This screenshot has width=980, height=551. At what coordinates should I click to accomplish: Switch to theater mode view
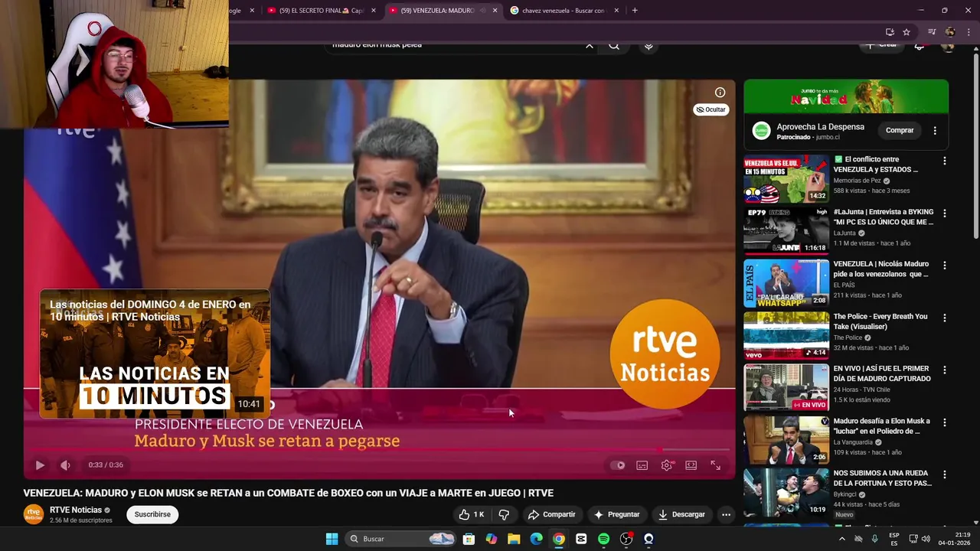tap(691, 465)
